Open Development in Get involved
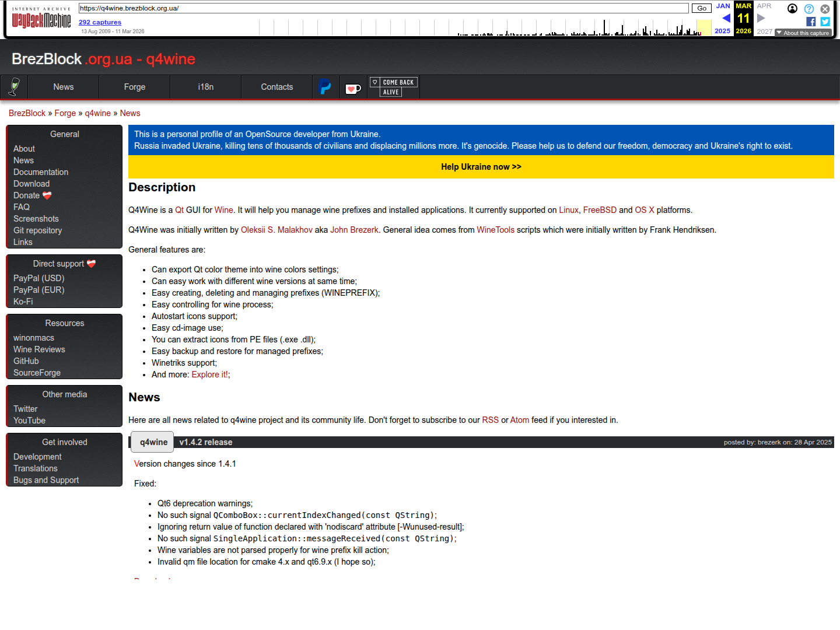840x630 pixels. (37, 457)
